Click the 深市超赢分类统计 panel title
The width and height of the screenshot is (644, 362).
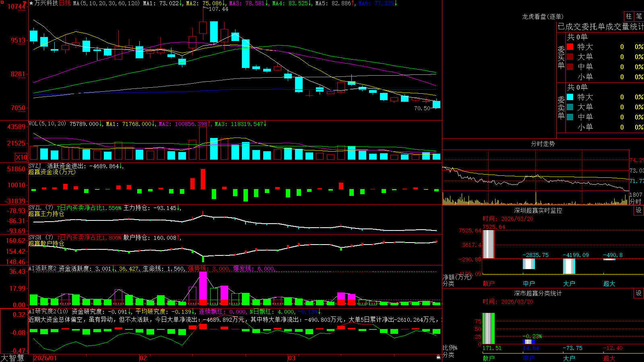pyautogui.click(x=538, y=293)
